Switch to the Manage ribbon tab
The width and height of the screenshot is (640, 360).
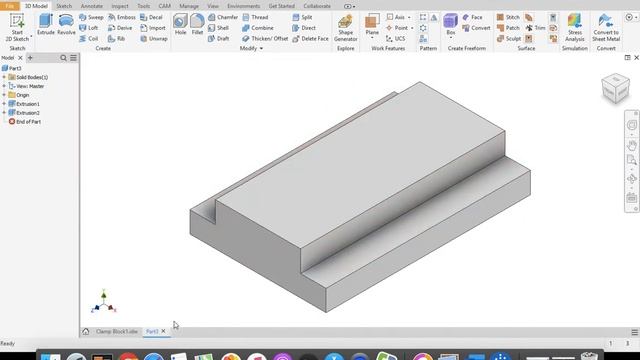click(189, 6)
